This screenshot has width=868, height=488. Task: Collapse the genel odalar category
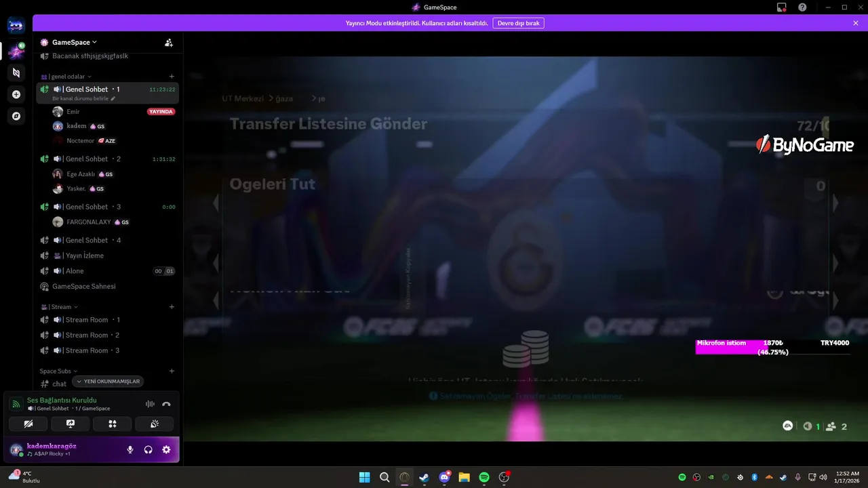[x=66, y=77]
